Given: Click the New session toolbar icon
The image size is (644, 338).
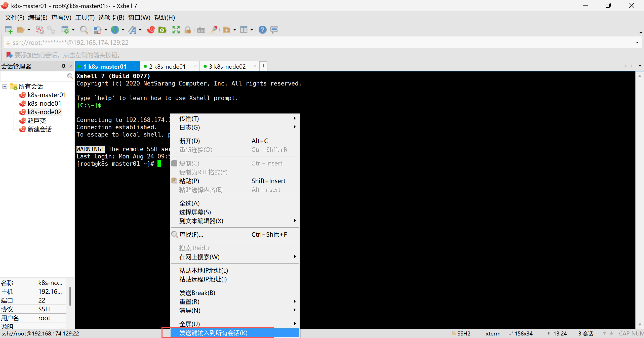Looking at the screenshot, I should point(9,30).
